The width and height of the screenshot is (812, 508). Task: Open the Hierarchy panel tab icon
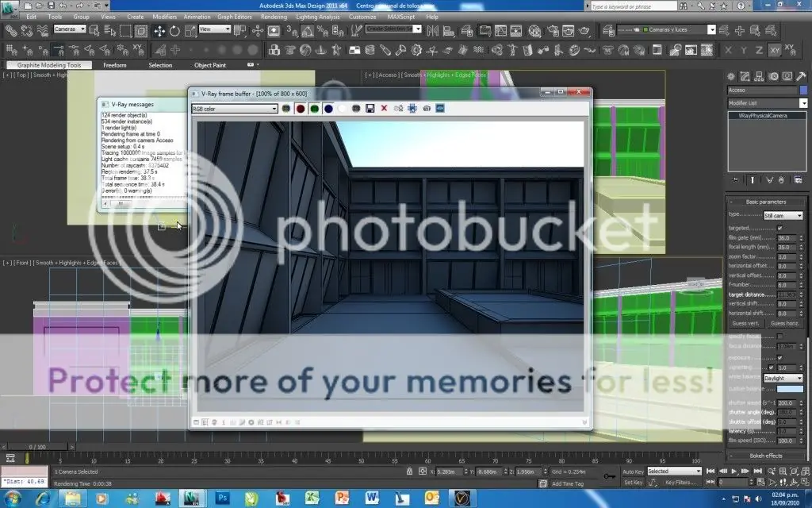coord(759,76)
